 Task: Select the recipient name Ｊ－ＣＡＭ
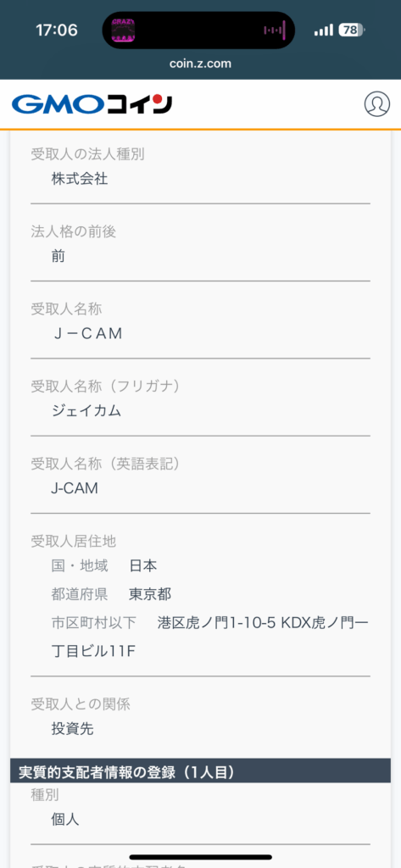coord(86,334)
